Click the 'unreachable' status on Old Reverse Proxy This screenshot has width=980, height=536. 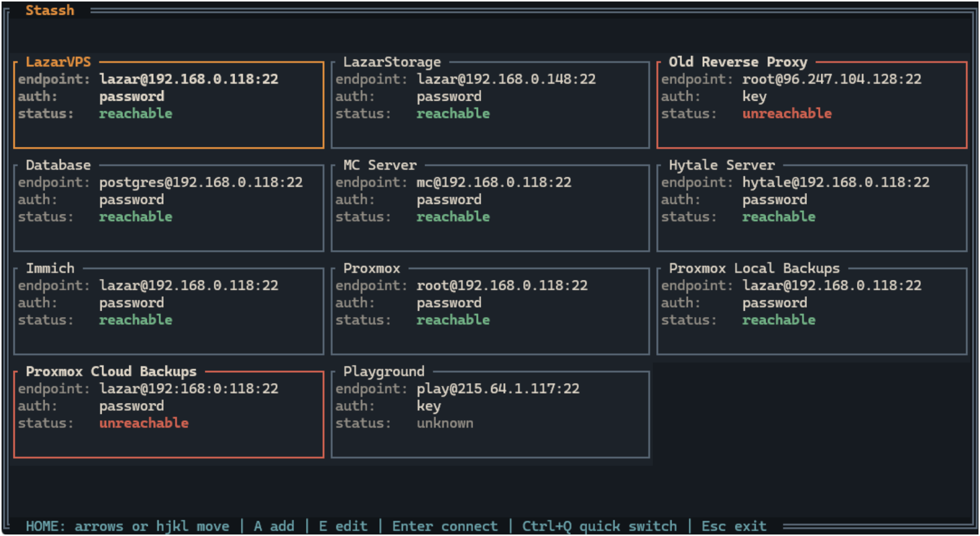coord(787,113)
